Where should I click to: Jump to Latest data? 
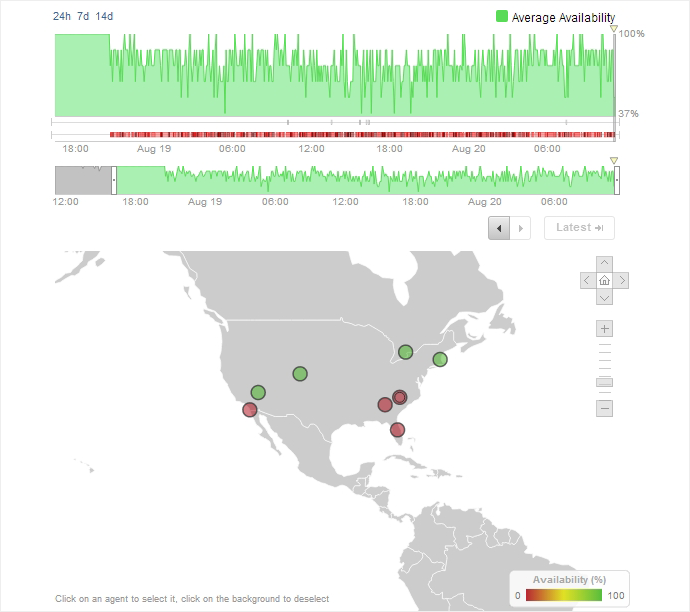point(579,228)
